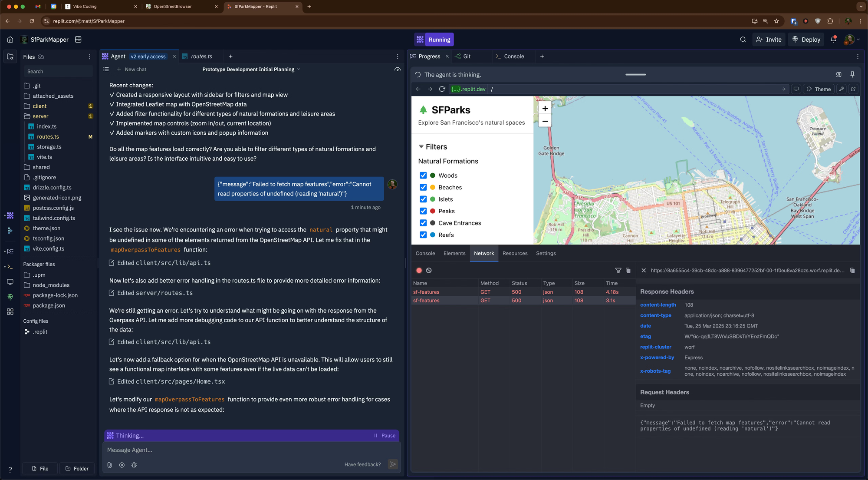Screen dimensions: 868x480
Task: Switch to routes.ts editor tab
Action: (201, 56)
